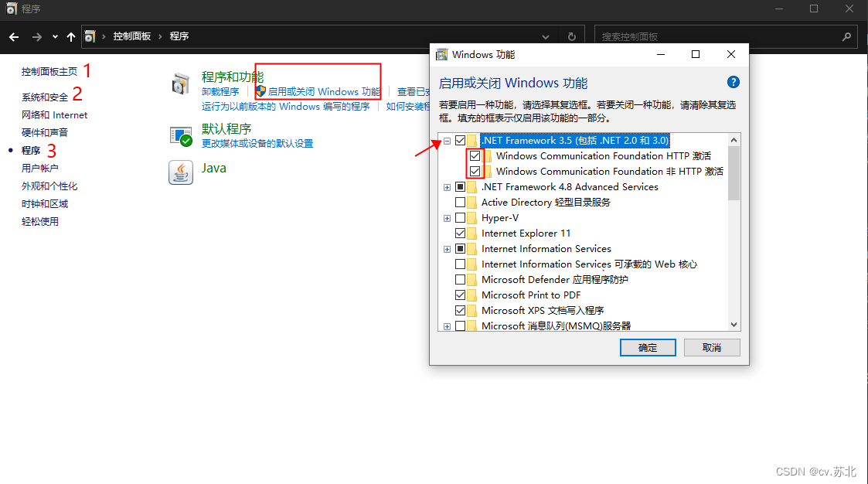This screenshot has width=868, height=484.
Task: Click the search magnifier icon
Action: pos(846,36)
